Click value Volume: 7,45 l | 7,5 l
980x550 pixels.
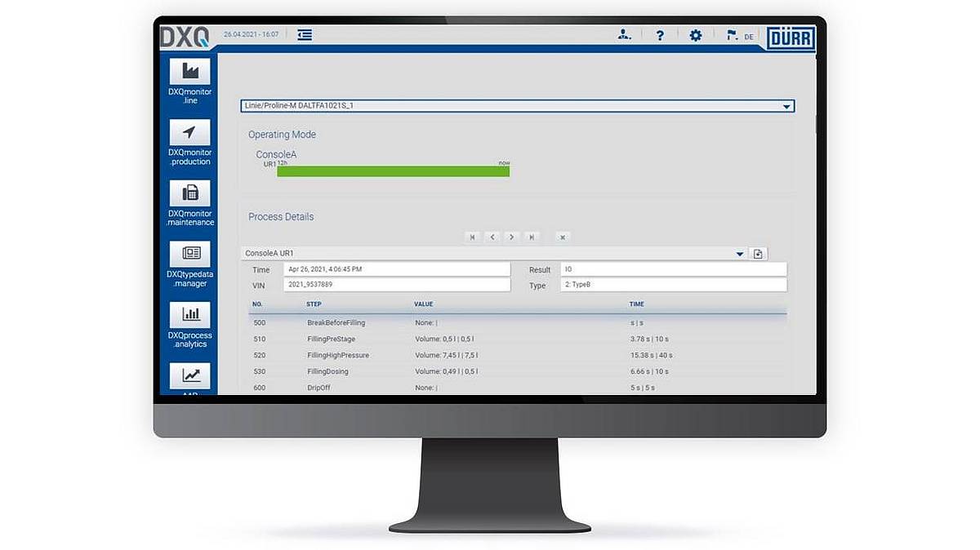tap(446, 355)
